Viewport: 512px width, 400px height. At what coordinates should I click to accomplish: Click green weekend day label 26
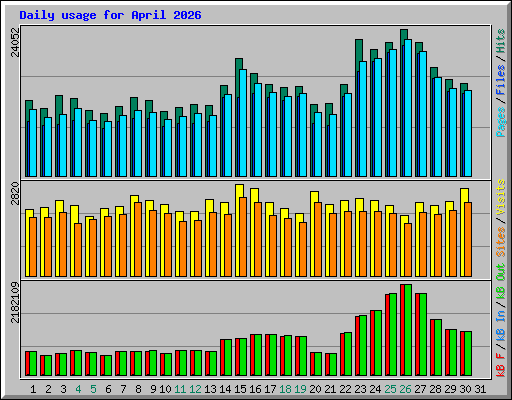(x=405, y=389)
